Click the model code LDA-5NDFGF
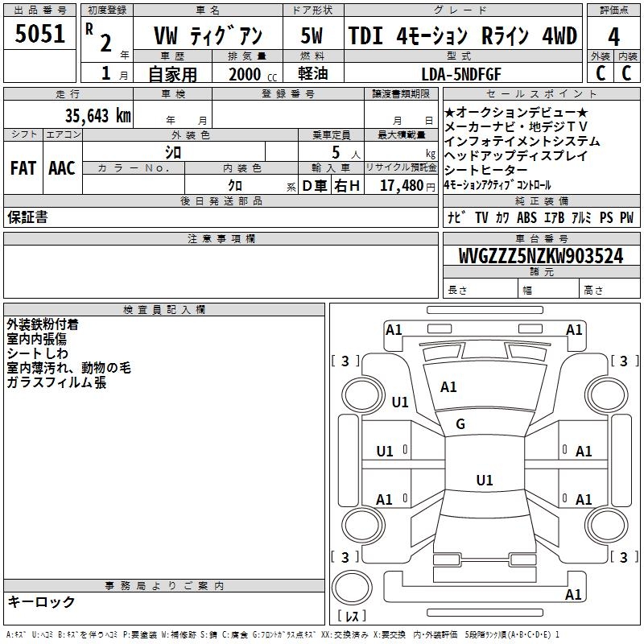 (462, 74)
